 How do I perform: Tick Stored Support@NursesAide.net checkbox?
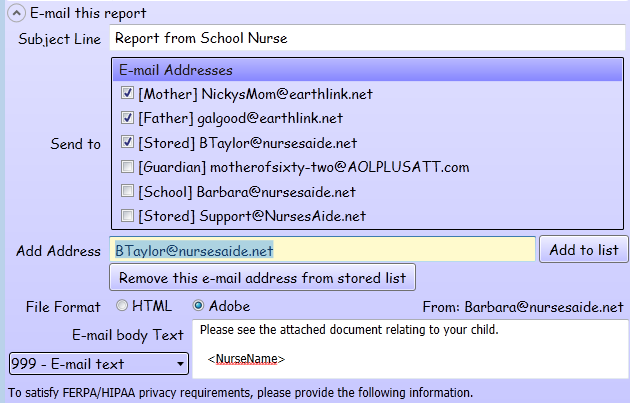(x=127, y=215)
